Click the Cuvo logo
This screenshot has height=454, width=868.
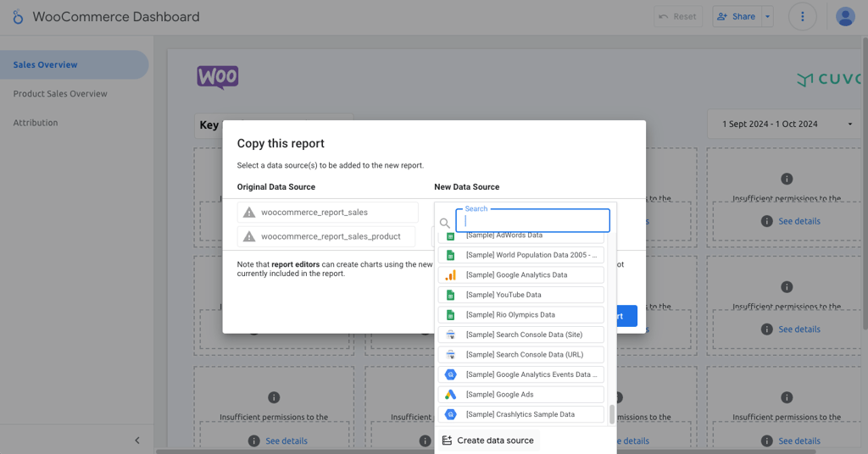coord(829,79)
